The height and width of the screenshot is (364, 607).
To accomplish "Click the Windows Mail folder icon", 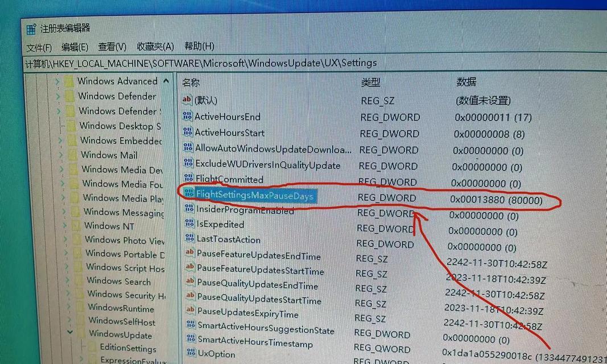I will tap(73, 155).
